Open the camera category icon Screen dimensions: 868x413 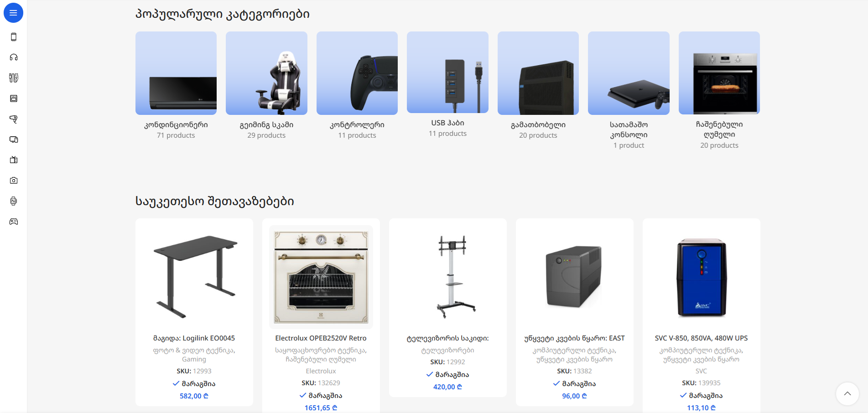[x=14, y=181]
